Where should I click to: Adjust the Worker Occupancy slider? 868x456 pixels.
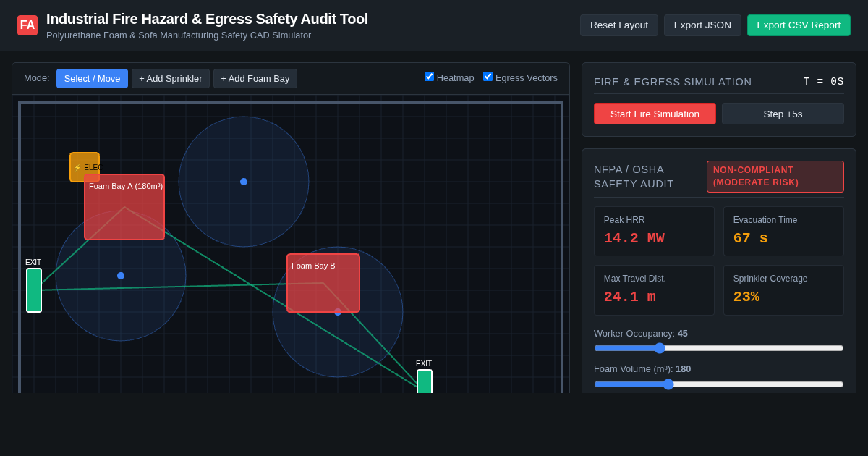pos(719,348)
